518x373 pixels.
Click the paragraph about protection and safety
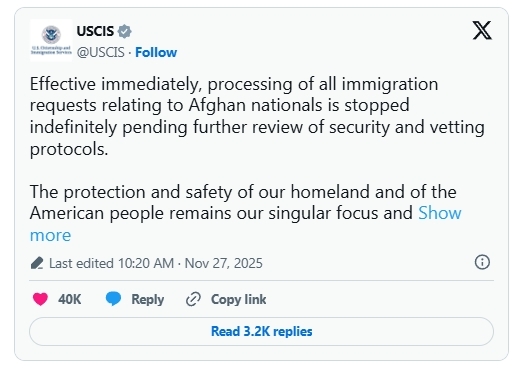(245, 213)
